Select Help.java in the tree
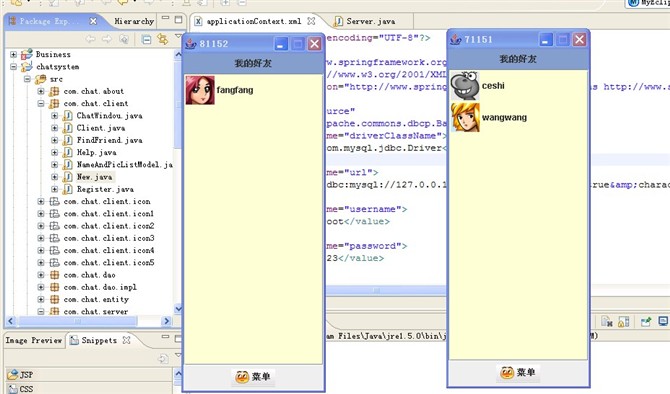This screenshot has height=394, width=670. 96,152
